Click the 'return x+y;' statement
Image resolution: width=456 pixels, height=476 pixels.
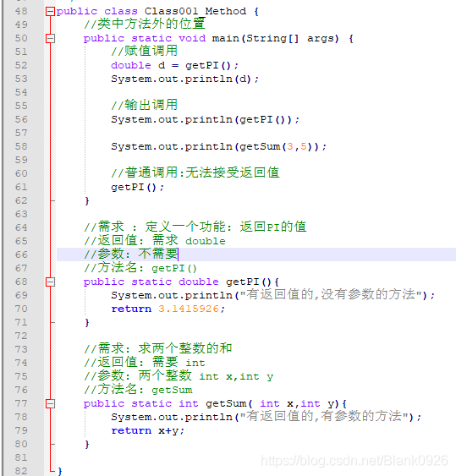click(148, 431)
